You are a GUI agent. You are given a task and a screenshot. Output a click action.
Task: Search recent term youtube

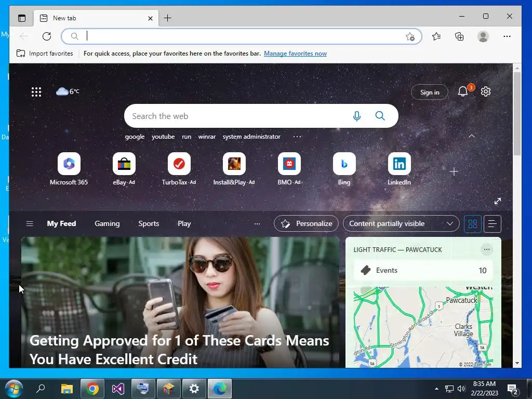[163, 137]
